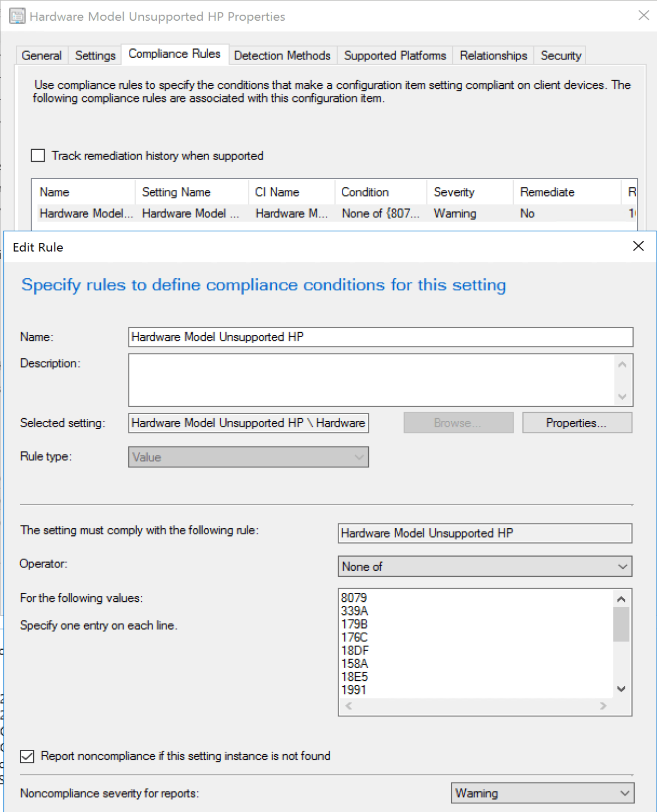Open the Supported Platforms tab
This screenshot has width=657, height=812.
[395, 56]
